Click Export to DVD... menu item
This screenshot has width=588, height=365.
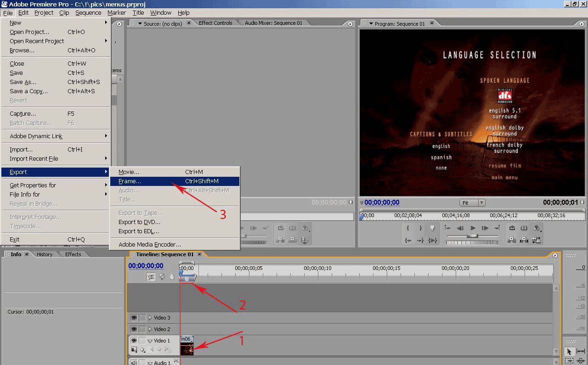coord(175,222)
